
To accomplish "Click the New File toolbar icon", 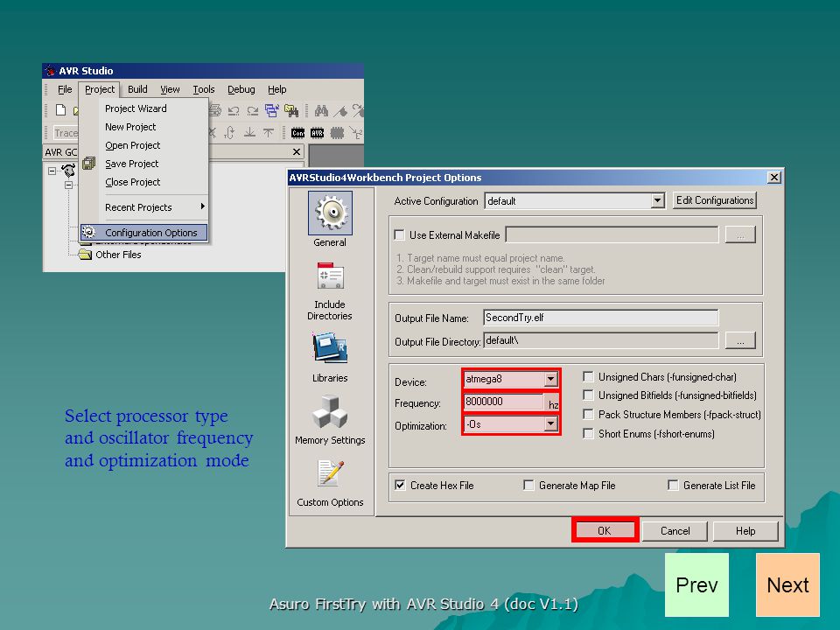I will tap(61, 110).
